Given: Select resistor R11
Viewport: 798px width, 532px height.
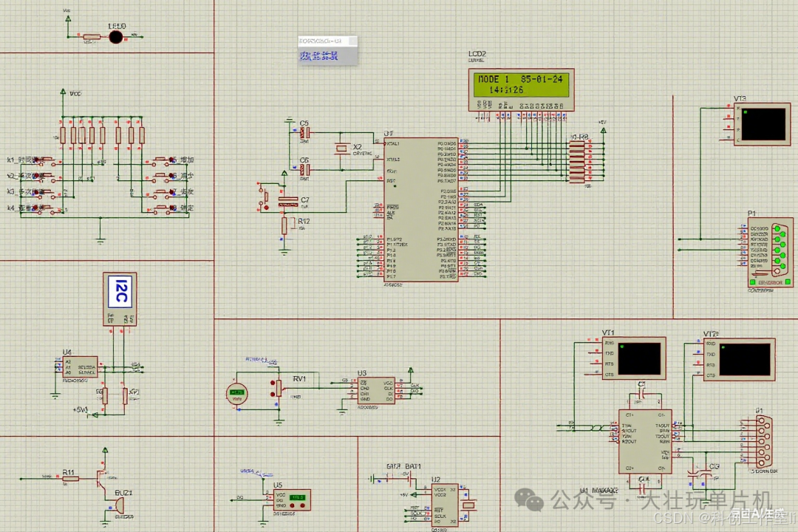Looking at the screenshot, I should pos(70,479).
